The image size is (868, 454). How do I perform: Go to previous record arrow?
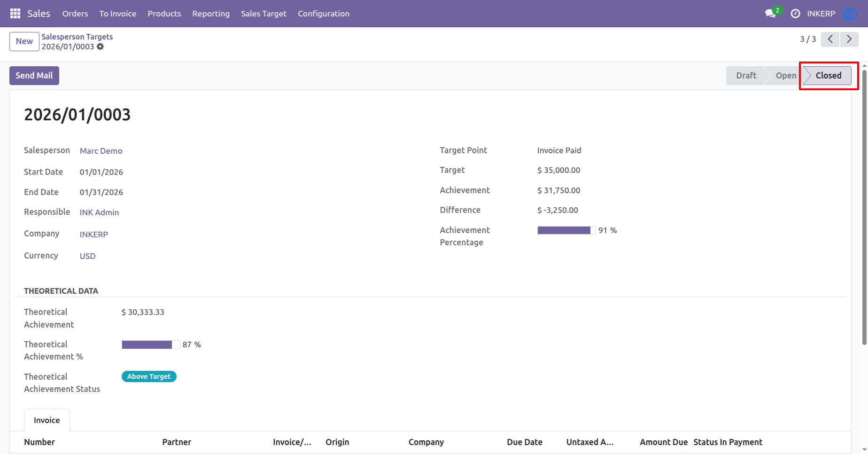[x=830, y=39]
